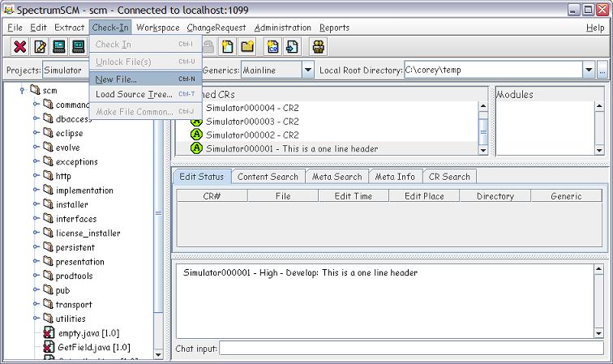Click the users group toolbar icon
Viewport: 613px width, 364px height.
tap(318, 47)
